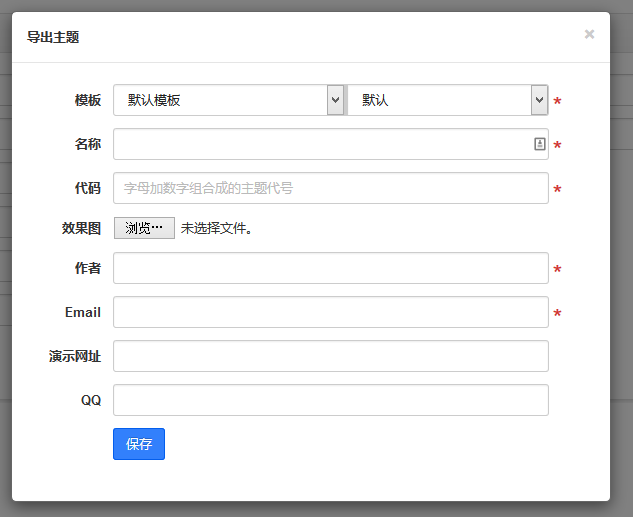The height and width of the screenshot is (517, 633).
Task: Close the 导出主题 dialog
Action: 589,34
